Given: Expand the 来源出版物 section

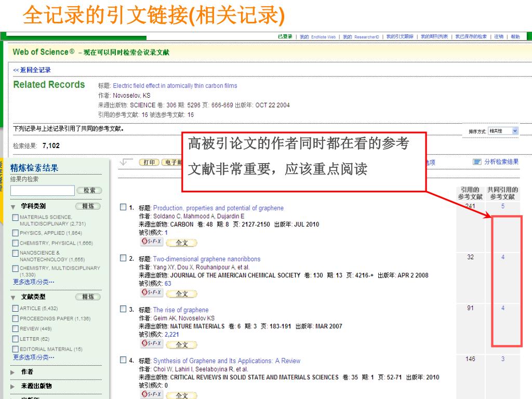Looking at the screenshot, I should [12, 387].
